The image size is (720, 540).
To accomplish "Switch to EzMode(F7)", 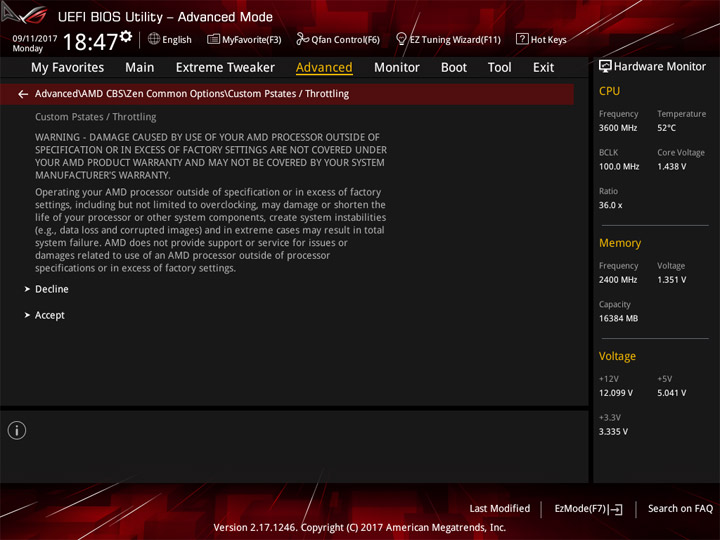I will [x=580, y=509].
